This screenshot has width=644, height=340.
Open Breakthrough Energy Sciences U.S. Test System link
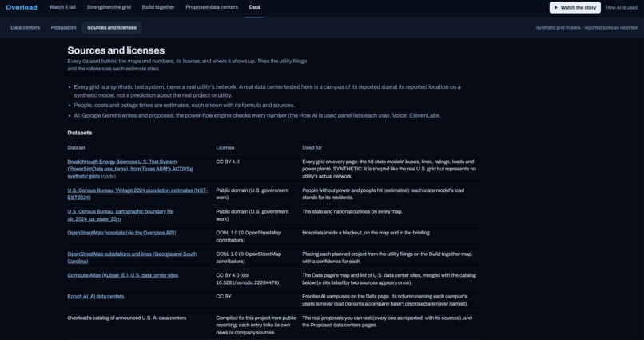pyautogui.click(x=130, y=169)
